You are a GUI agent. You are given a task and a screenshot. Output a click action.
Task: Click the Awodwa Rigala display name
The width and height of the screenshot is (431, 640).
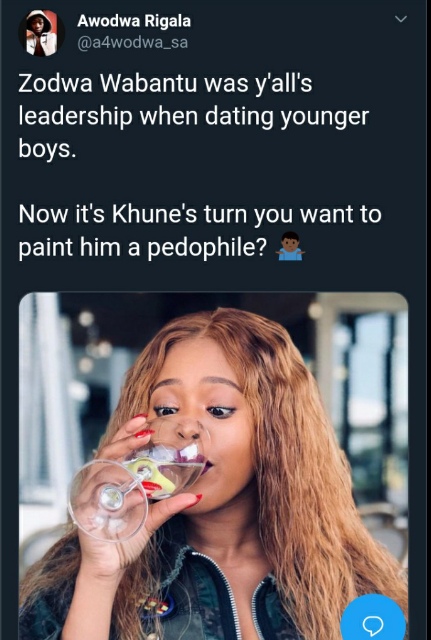[x=134, y=21]
